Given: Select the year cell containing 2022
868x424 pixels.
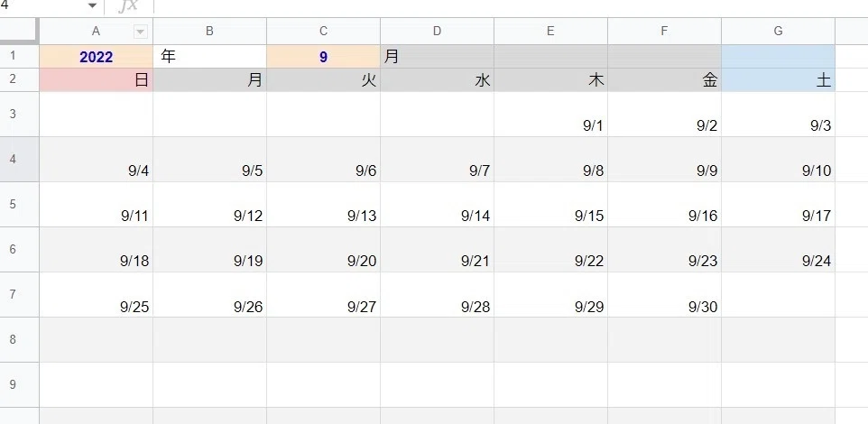Looking at the screenshot, I should 97,57.
